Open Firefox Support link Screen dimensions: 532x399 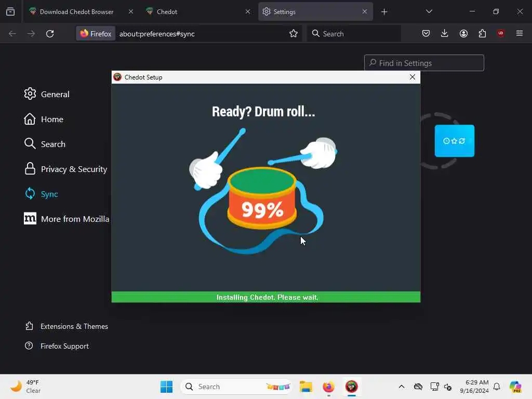[57, 346]
